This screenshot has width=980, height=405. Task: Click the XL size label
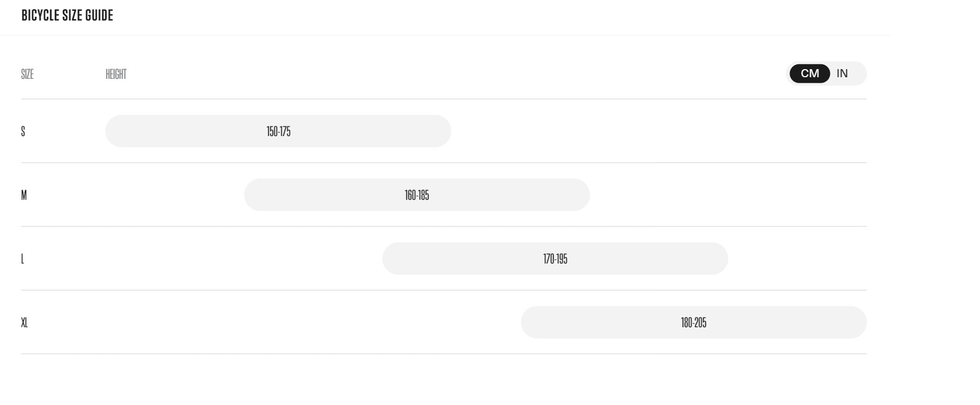24,322
